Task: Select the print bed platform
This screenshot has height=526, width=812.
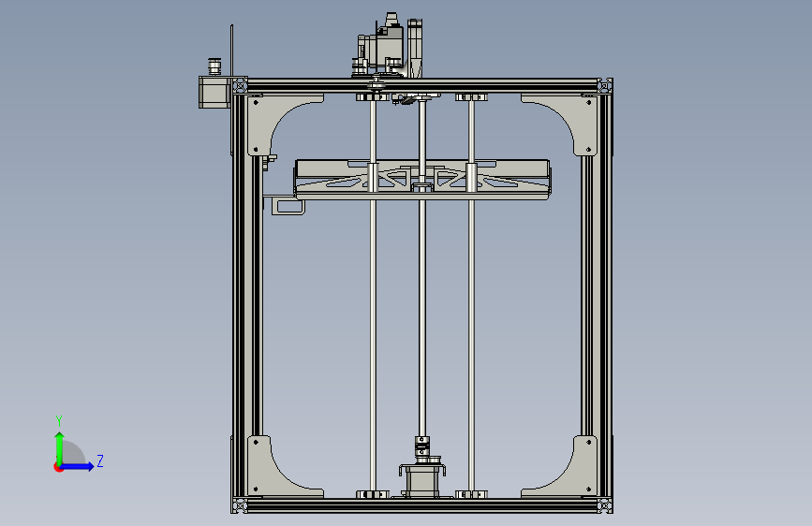Action: click(x=422, y=179)
